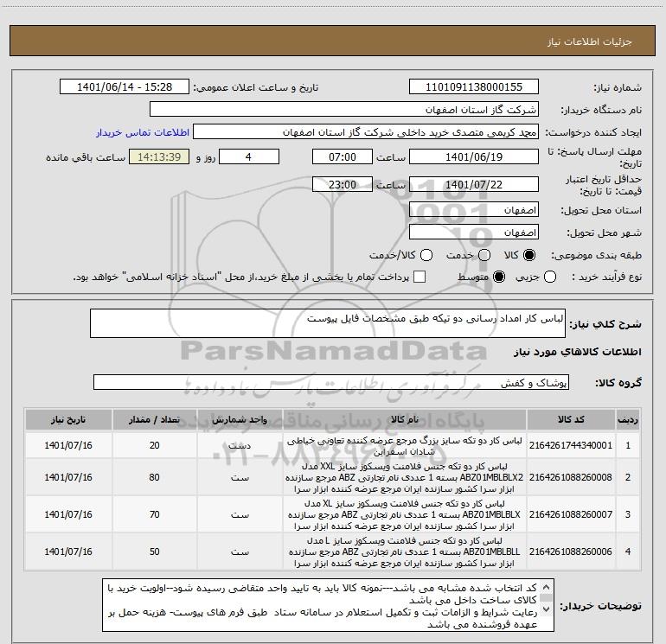Click row 4 product name with ABZ01MBLBLL
The image size is (666, 644).
(405, 552)
